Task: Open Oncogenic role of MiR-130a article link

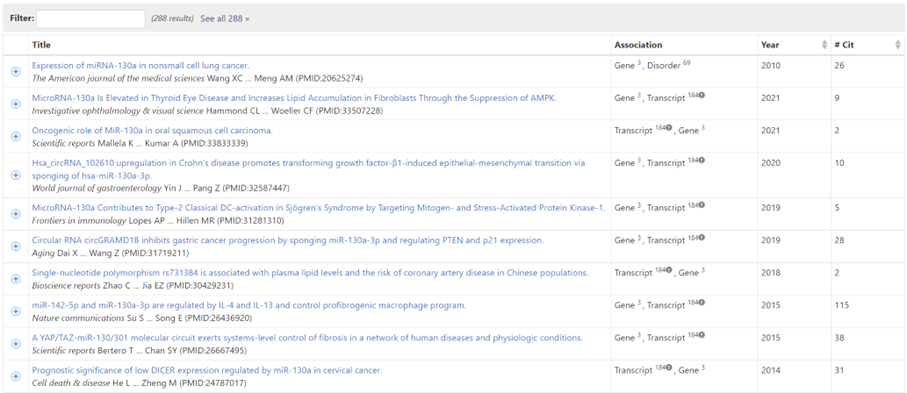Action: [152, 130]
